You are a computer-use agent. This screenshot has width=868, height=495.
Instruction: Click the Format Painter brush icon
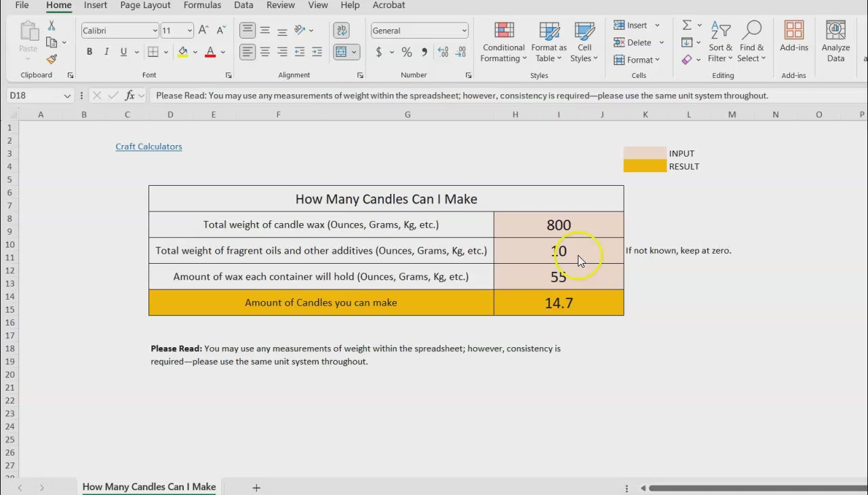tap(52, 60)
